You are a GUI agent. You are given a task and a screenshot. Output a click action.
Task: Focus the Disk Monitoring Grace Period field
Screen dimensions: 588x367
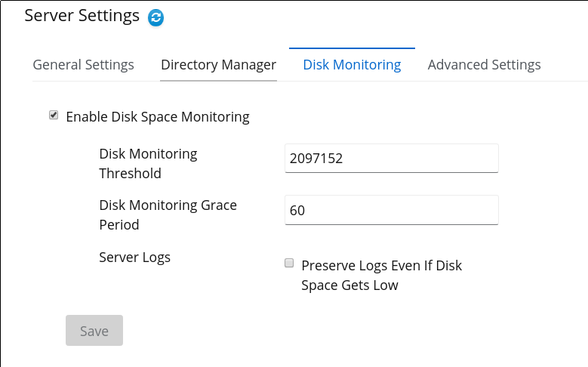392,210
